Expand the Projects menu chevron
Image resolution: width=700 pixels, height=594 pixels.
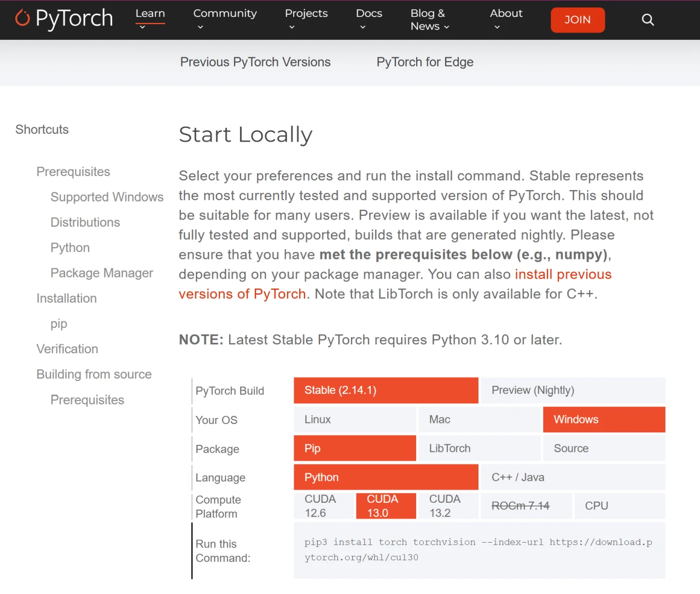pyautogui.click(x=291, y=27)
